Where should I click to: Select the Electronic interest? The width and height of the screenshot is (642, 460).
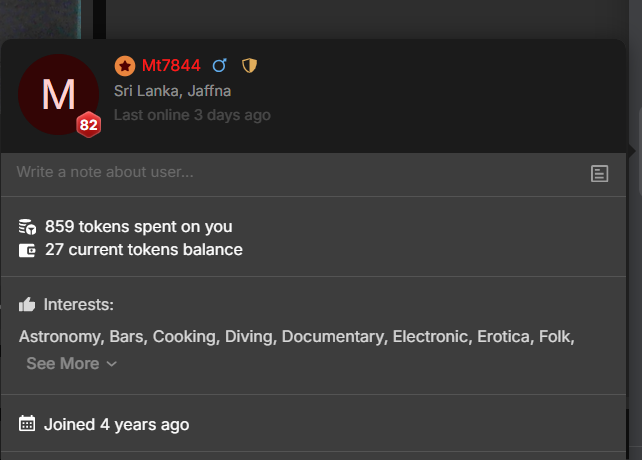point(430,337)
